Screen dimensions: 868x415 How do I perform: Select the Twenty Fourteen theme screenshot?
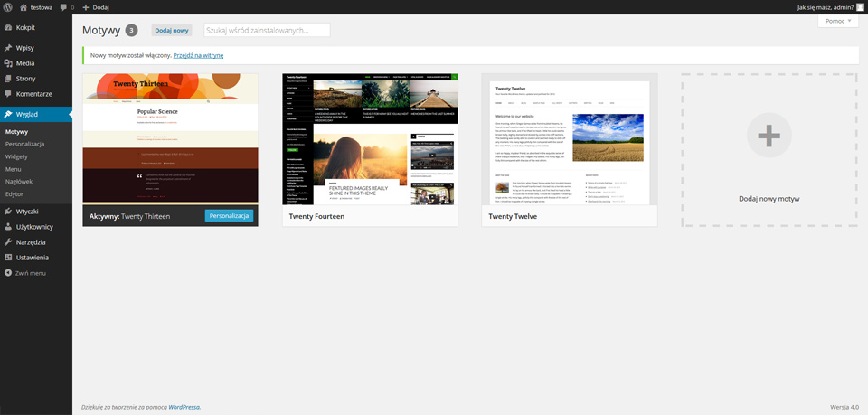[x=371, y=139]
